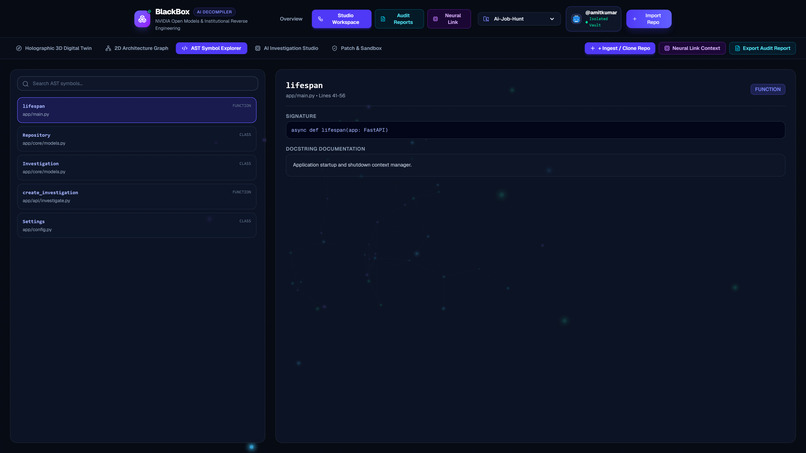Image resolution: width=806 pixels, height=453 pixels.
Task: Click the Patch & Sandbox shield icon
Action: pos(335,48)
